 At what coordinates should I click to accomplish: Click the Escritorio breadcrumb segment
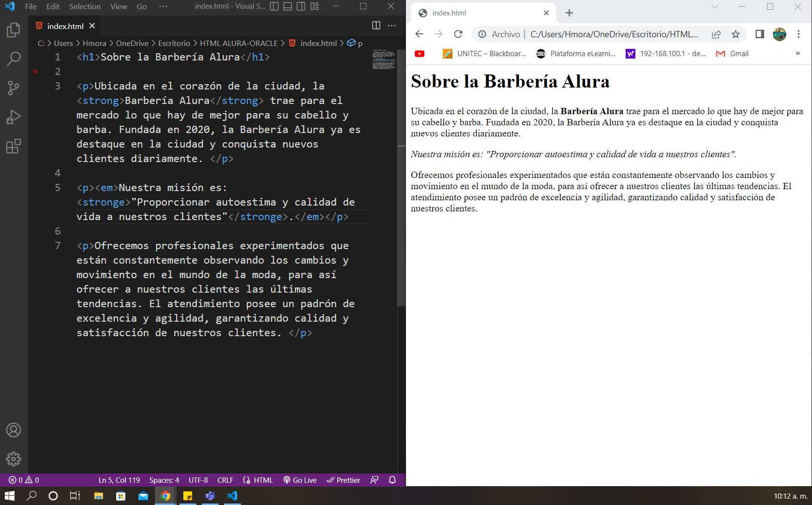coord(174,43)
